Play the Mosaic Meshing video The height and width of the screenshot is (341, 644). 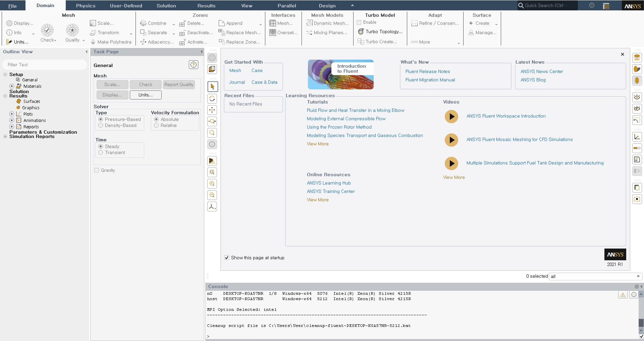point(451,140)
